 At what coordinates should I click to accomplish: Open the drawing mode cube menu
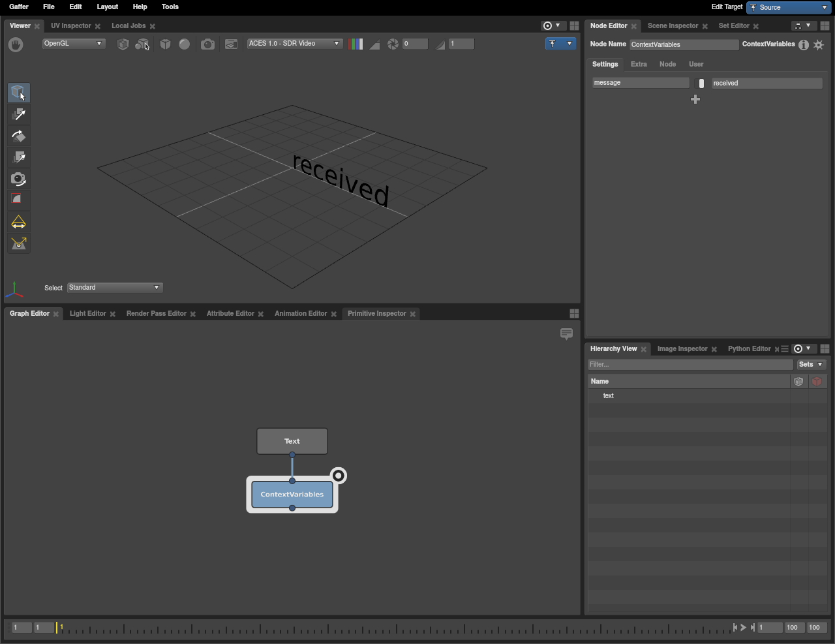(x=123, y=44)
